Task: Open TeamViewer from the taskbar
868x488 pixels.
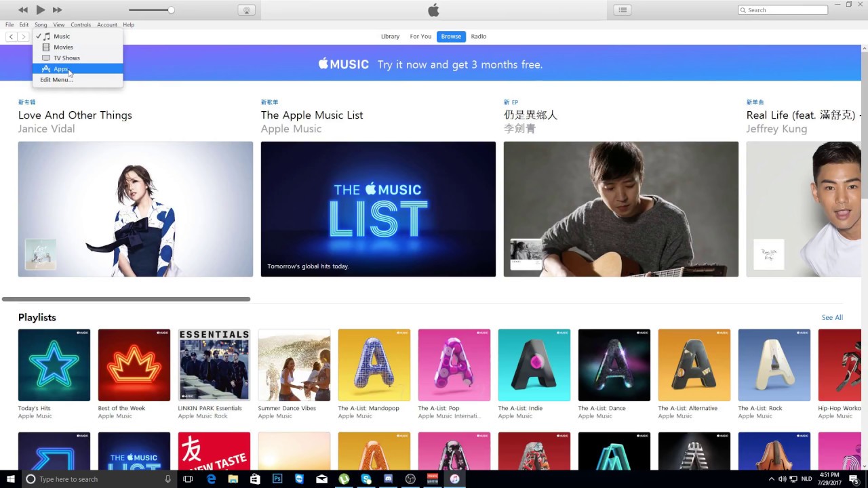Action: tap(300, 479)
